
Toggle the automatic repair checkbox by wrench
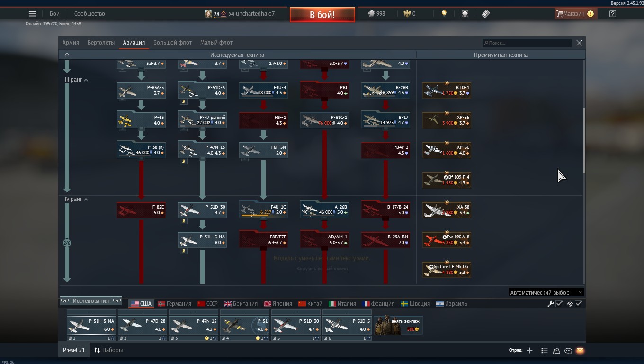pos(559,304)
